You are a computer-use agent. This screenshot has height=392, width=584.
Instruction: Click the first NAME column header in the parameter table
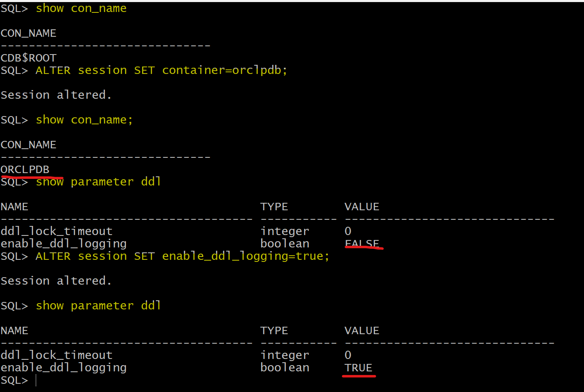[x=14, y=207]
